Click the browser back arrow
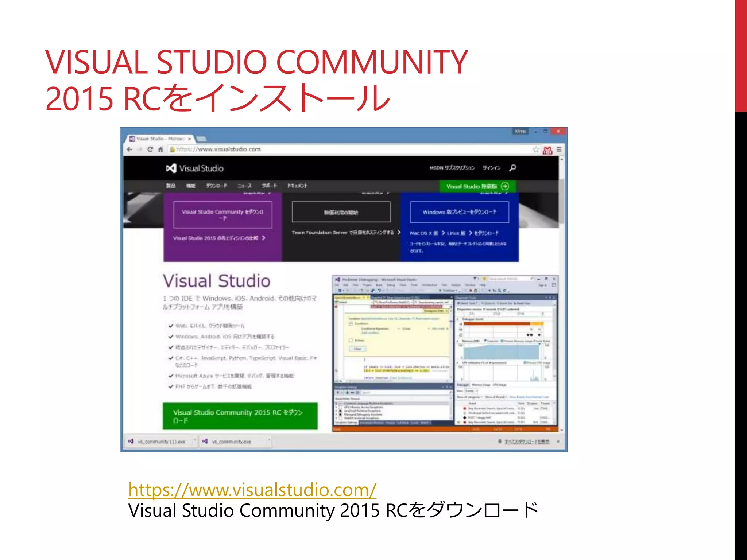The image size is (747, 560). 129,149
